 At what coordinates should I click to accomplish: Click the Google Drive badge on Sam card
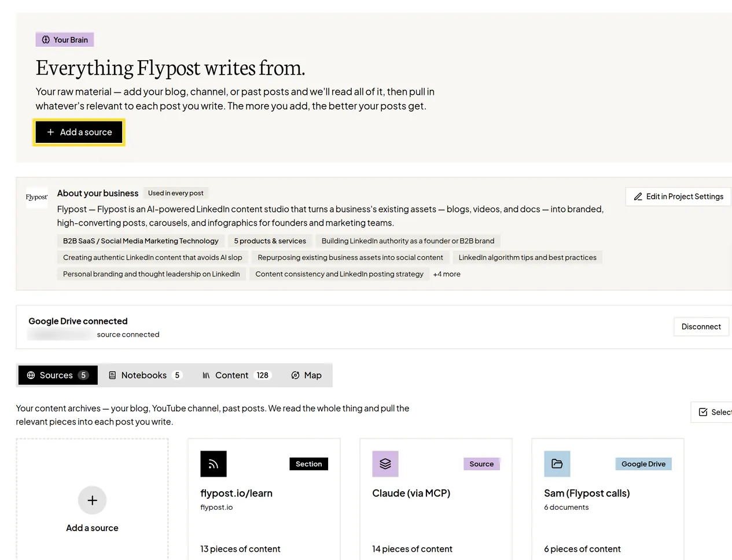point(643,464)
